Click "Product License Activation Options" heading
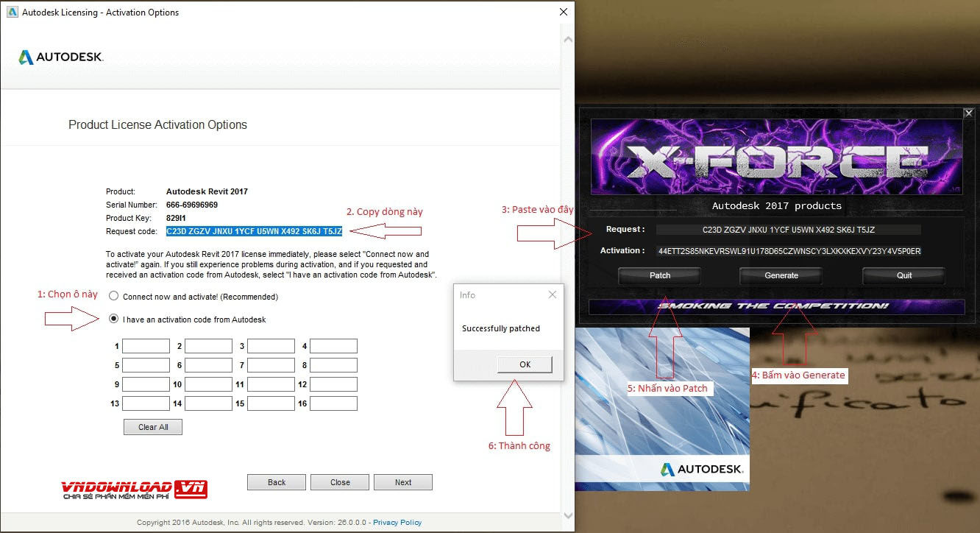 tap(157, 125)
